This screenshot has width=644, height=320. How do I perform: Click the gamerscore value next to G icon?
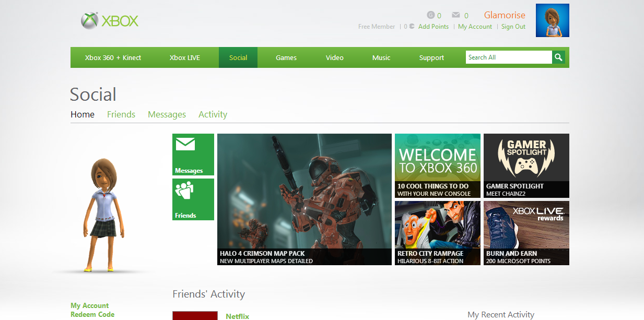[x=439, y=16]
